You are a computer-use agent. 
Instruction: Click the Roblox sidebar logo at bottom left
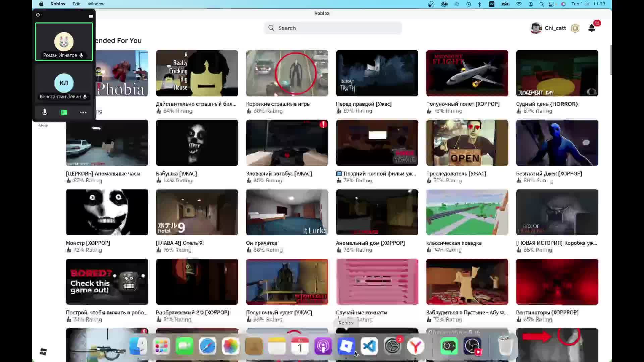pyautogui.click(x=43, y=352)
